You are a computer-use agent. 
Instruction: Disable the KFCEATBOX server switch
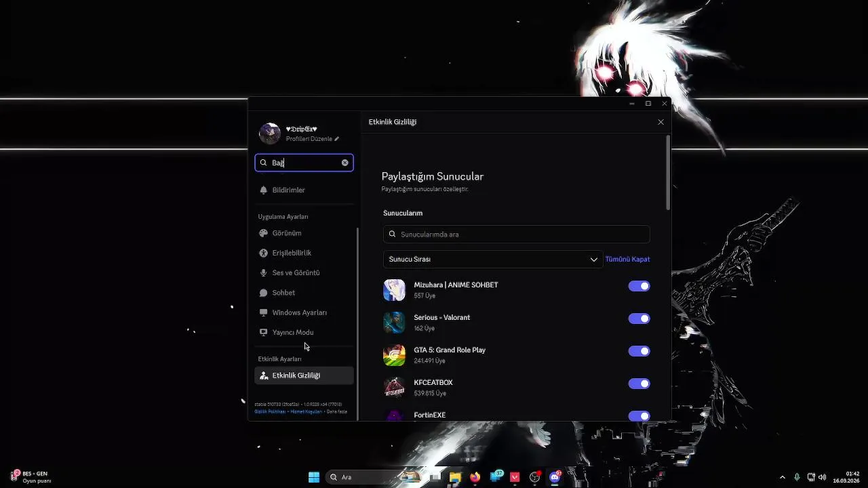[x=639, y=384]
